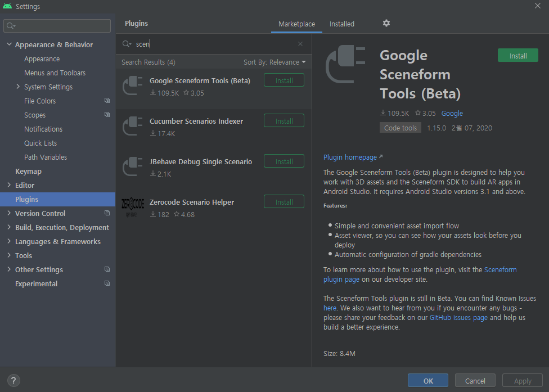Open the Google vendor link
549x392 pixels.
tap(452, 113)
